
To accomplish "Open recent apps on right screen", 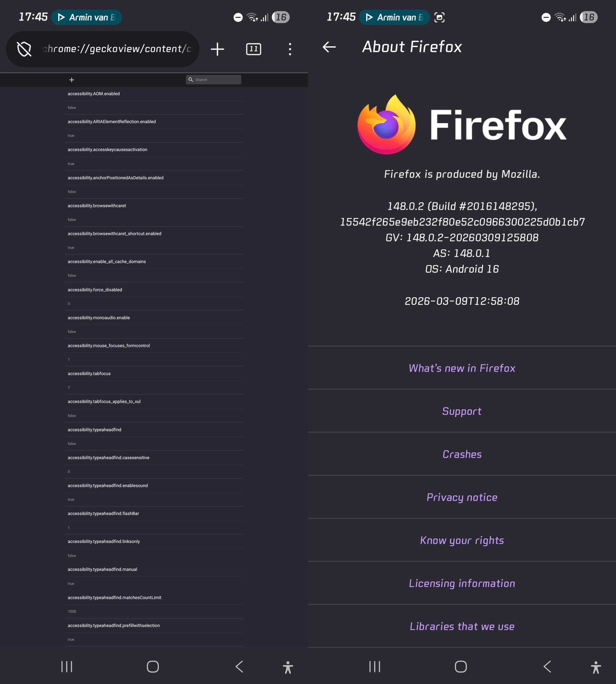I will [374, 667].
